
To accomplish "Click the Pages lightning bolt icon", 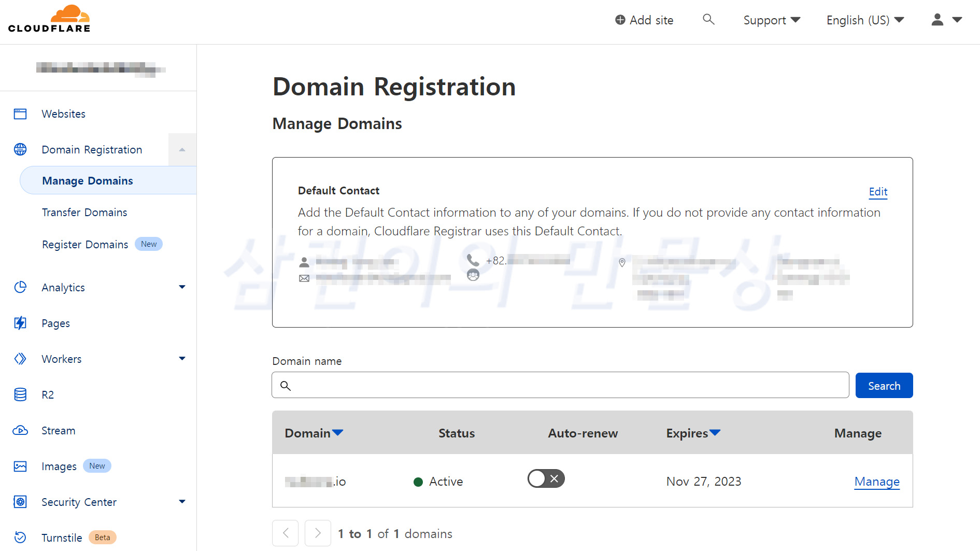I will (x=20, y=323).
